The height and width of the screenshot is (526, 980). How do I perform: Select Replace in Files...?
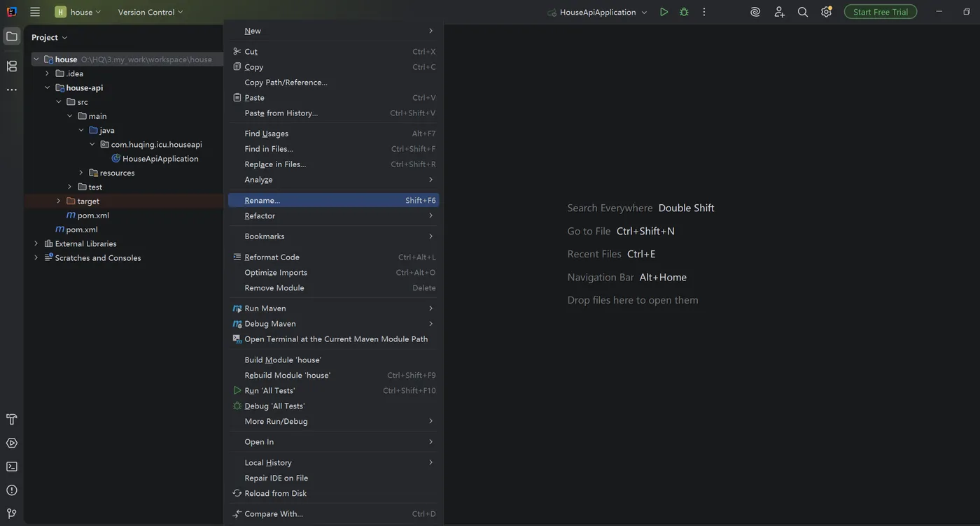(x=333, y=164)
